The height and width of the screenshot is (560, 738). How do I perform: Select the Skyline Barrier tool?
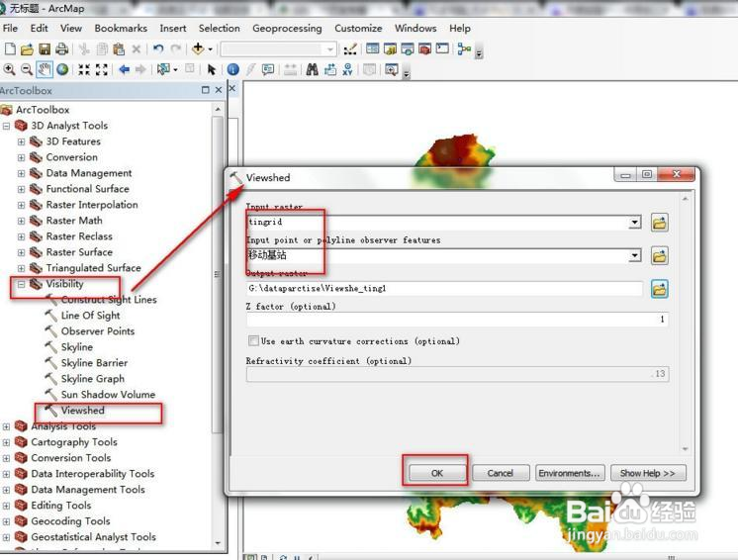pos(94,363)
